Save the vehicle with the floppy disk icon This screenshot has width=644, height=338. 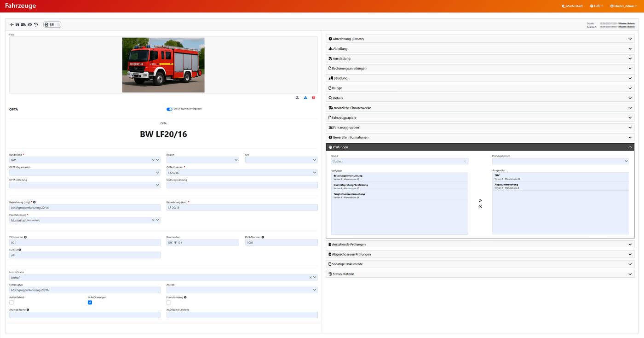pos(17,24)
